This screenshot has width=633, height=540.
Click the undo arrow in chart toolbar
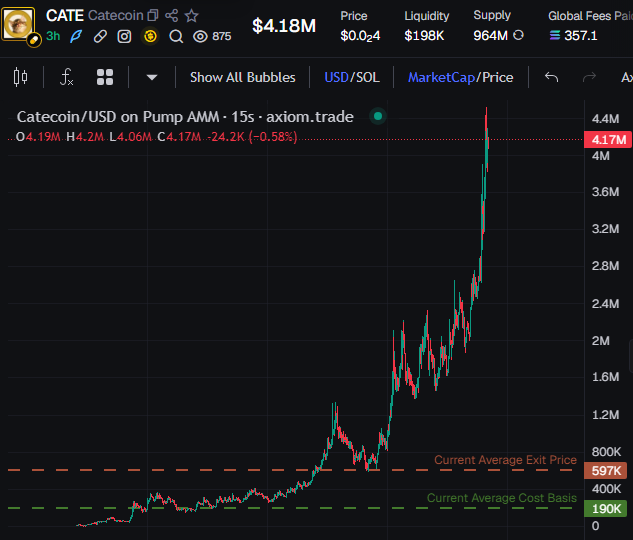(x=551, y=77)
